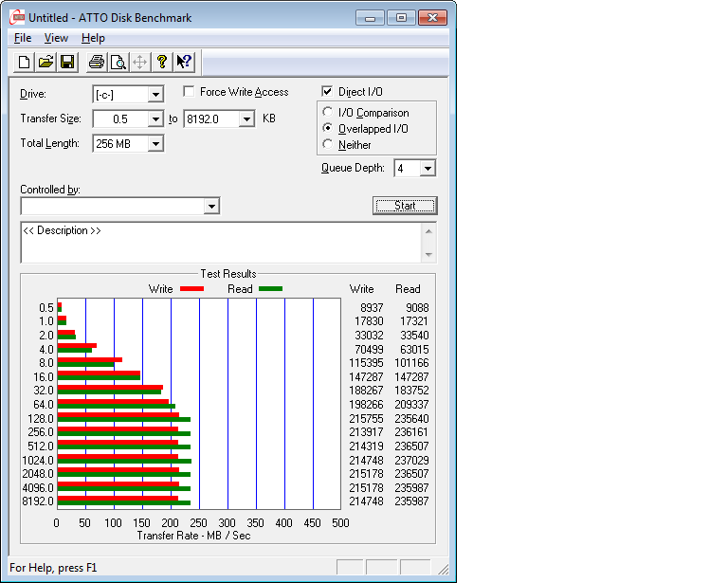Click Description scrollbar down arrow
This screenshot has width=728, height=583.
click(x=428, y=254)
